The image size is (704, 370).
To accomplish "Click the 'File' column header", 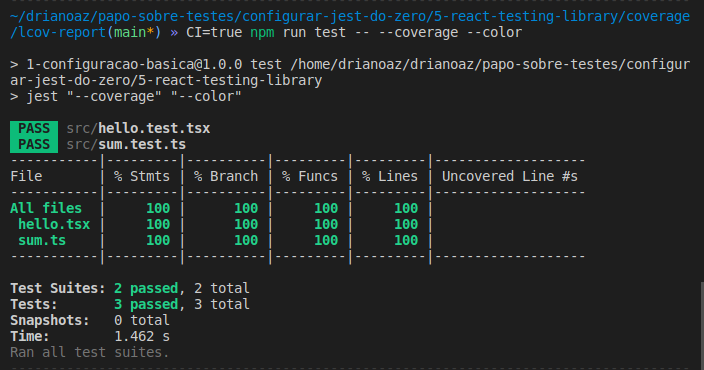I will [x=26, y=176].
